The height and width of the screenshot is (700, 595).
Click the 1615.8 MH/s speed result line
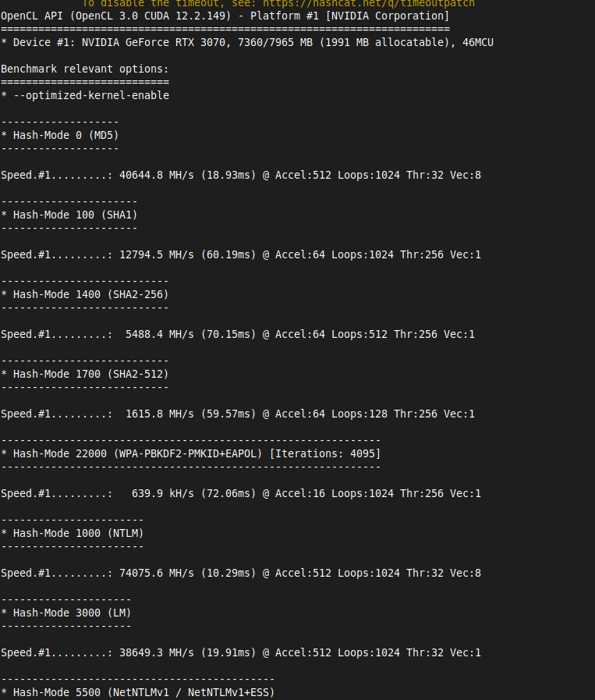[237, 414]
